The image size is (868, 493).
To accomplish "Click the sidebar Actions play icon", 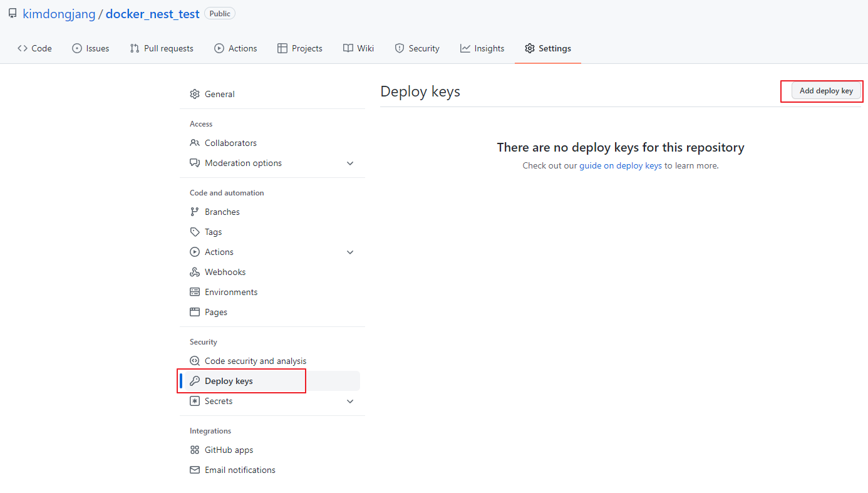I will (x=195, y=252).
